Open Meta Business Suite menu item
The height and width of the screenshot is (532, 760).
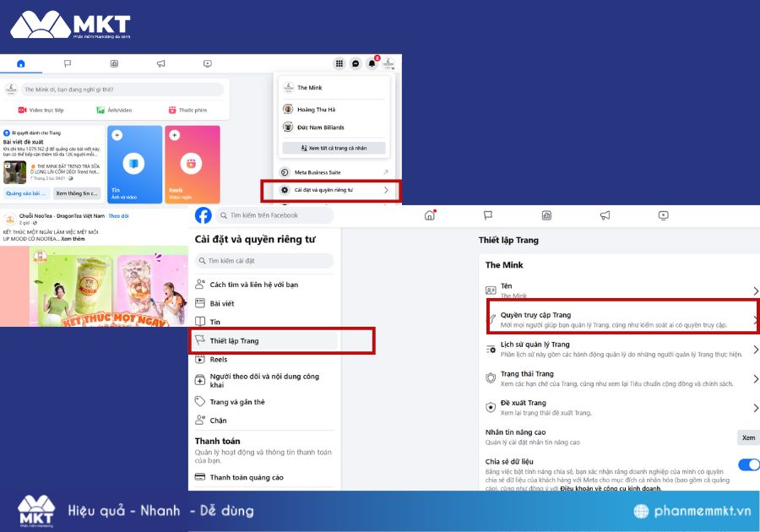point(334,172)
